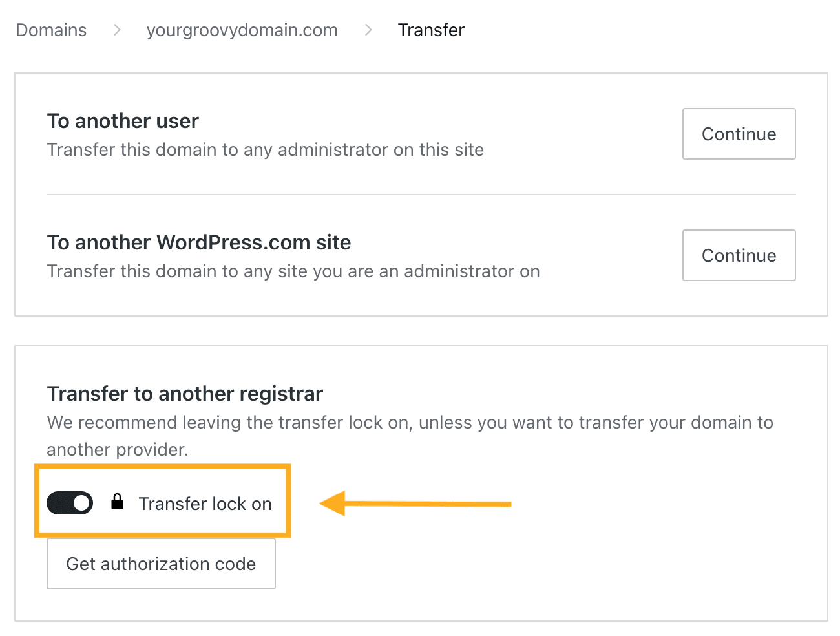Click the administrator description under To another user
Screen dimensions: 840x636
(265, 149)
